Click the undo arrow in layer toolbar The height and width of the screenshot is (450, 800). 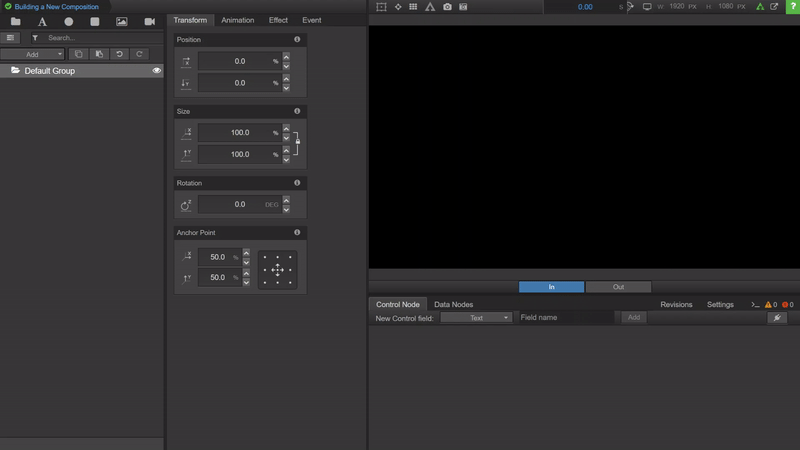click(120, 54)
